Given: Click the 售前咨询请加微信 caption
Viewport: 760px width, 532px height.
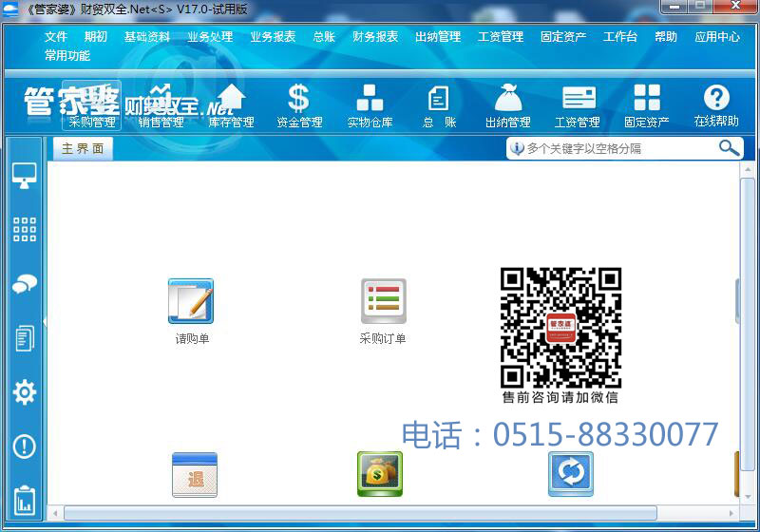Looking at the screenshot, I should 560,398.
